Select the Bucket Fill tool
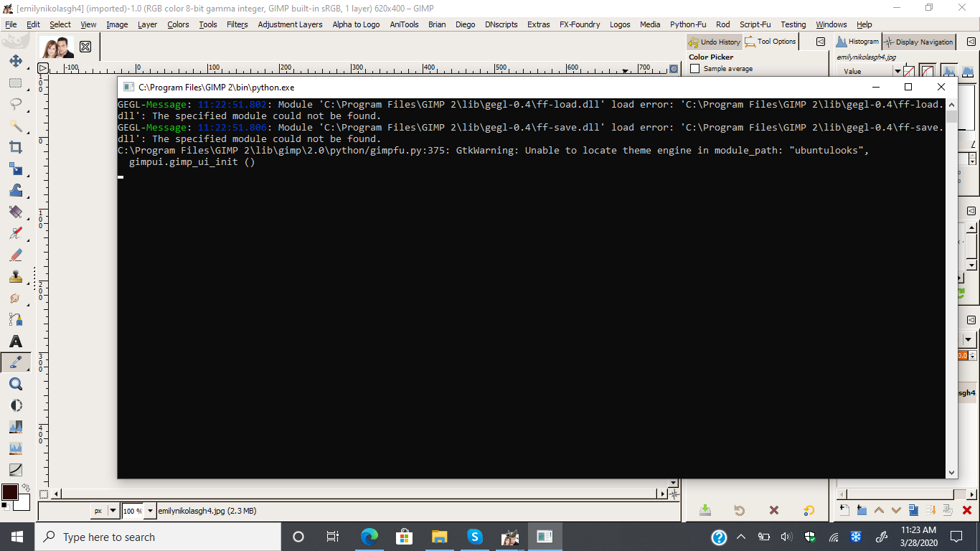 coord(15,212)
